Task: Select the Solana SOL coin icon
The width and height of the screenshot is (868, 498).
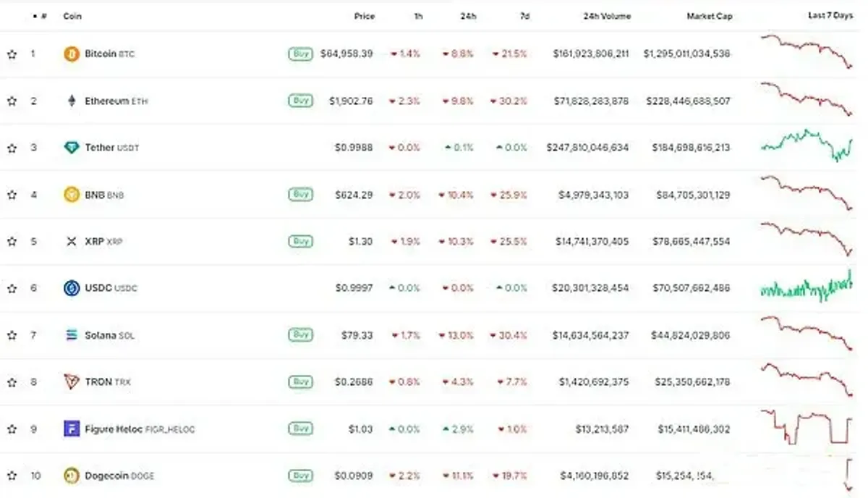Action: (x=71, y=334)
